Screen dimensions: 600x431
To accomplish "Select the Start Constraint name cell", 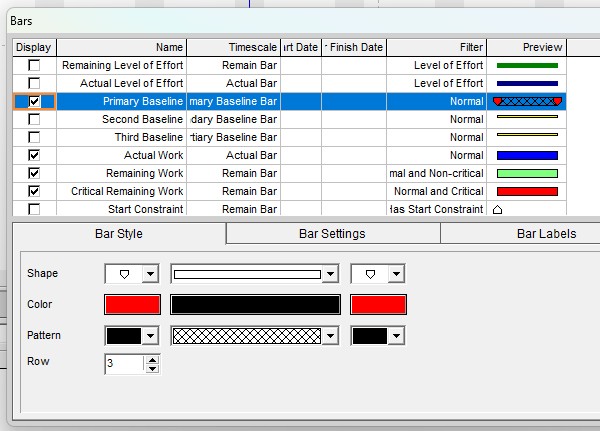I will coord(121,209).
